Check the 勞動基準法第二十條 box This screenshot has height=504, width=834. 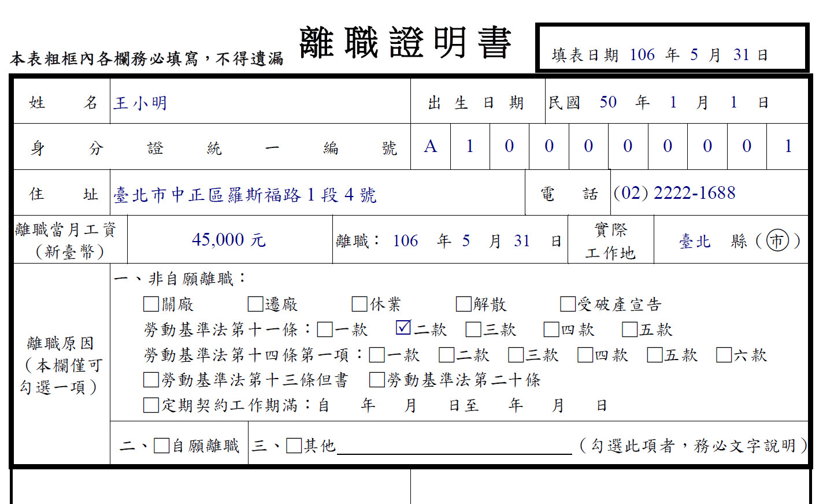(x=377, y=380)
